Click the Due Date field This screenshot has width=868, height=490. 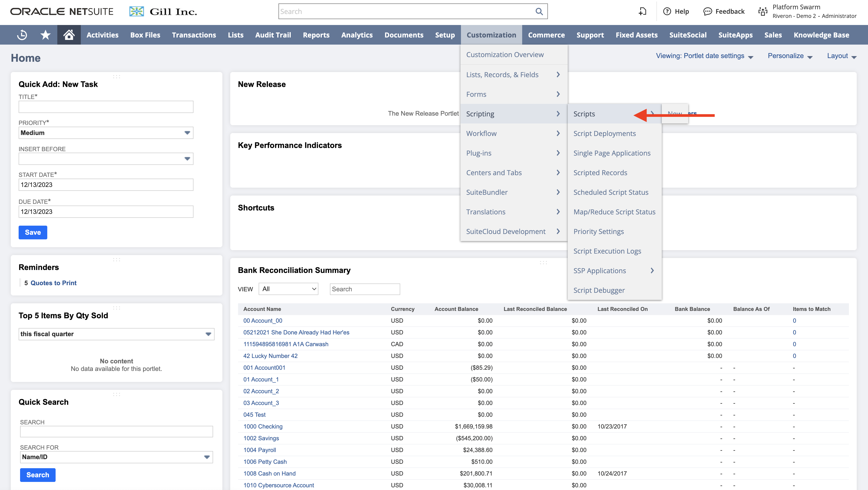click(x=106, y=212)
